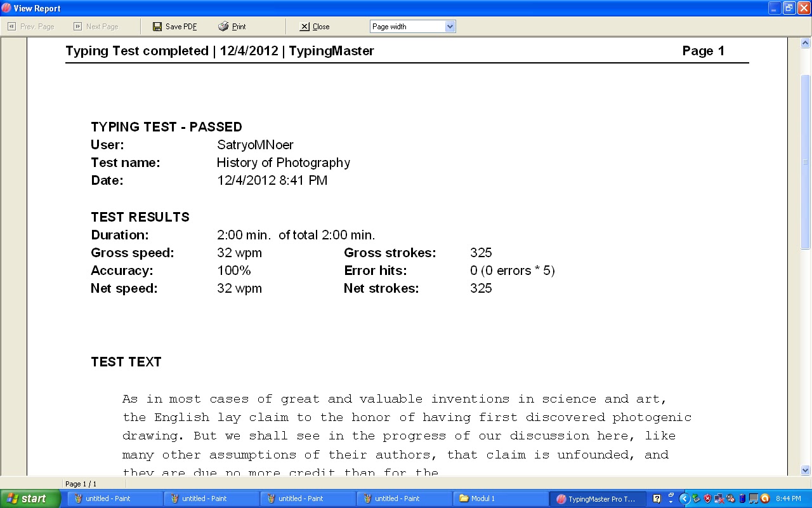Click the Prev. Page arrow icon
This screenshot has width=812, height=508.
click(x=11, y=27)
